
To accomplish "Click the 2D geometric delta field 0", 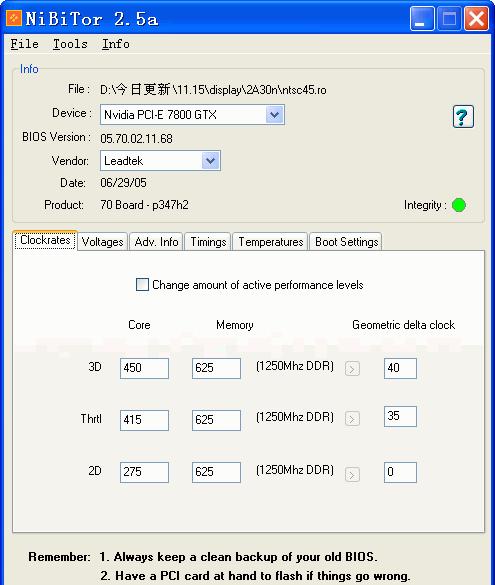I will [x=400, y=472].
